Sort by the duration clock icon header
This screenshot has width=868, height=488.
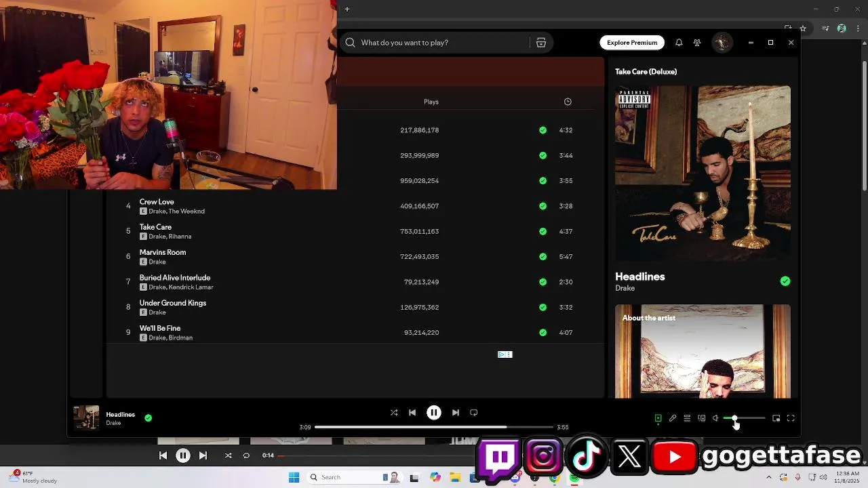568,102
